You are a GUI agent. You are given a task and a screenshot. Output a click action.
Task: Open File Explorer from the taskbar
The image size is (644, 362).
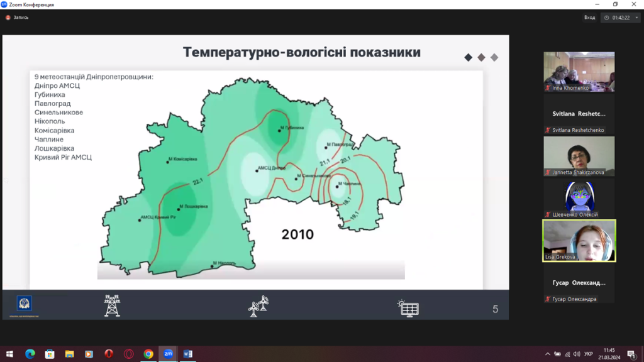[x=69, y=354]
